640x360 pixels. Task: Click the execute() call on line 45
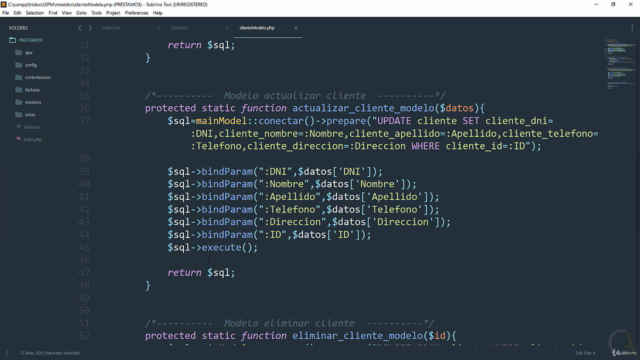click(229, 247)
